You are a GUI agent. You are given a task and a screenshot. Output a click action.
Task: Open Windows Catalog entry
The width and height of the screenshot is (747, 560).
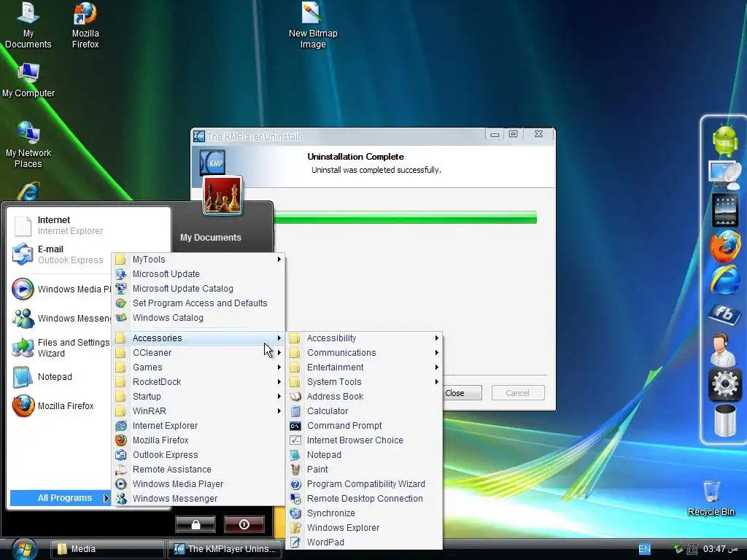tap(198, 318)
